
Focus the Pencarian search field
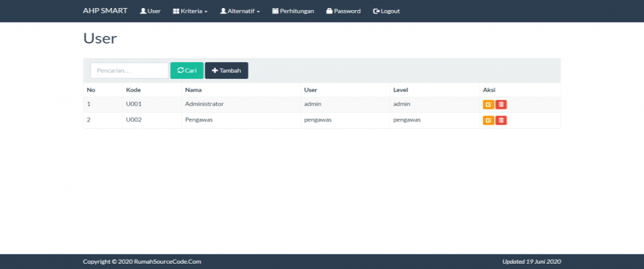129,70
